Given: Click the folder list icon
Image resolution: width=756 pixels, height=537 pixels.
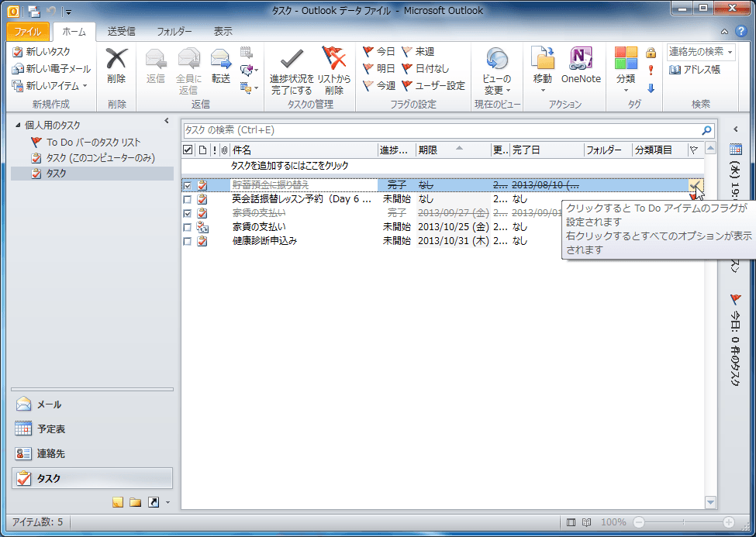Looking at the screenshot, I should coord(136,503).
